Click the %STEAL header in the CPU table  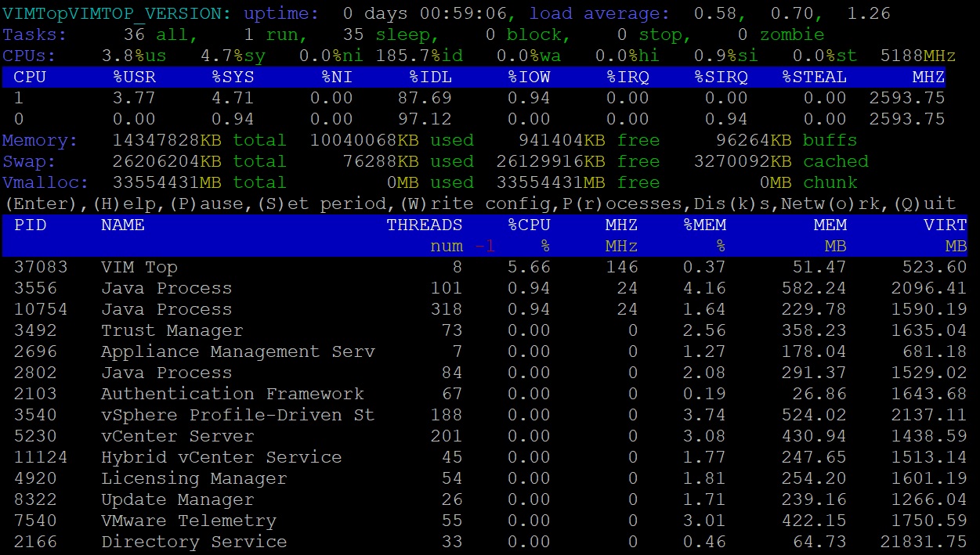814,77
